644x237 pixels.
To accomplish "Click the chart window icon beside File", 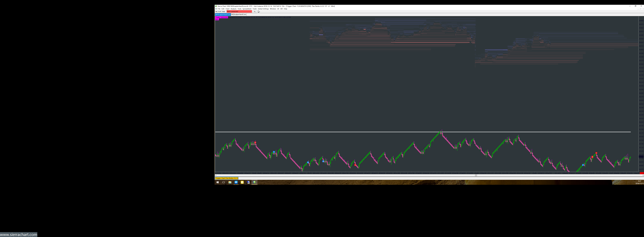I will coord(216,9).
